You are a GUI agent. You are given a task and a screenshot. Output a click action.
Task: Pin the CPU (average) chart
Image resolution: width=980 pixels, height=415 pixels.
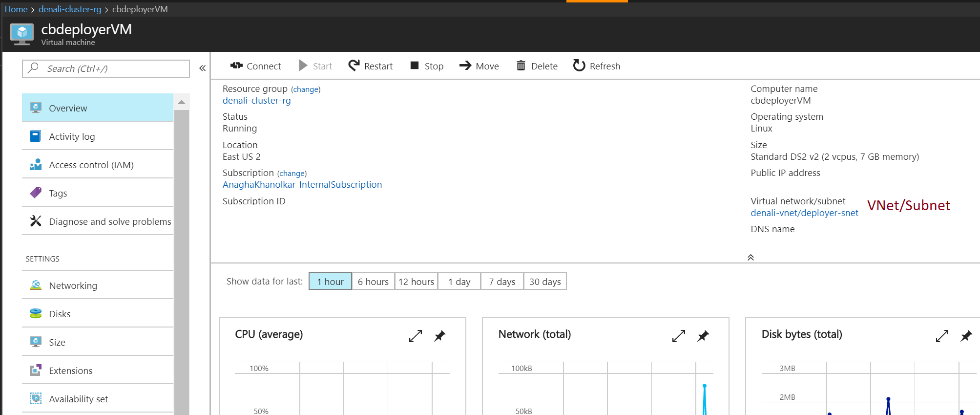pyautogui.click(x=440, y=336)
